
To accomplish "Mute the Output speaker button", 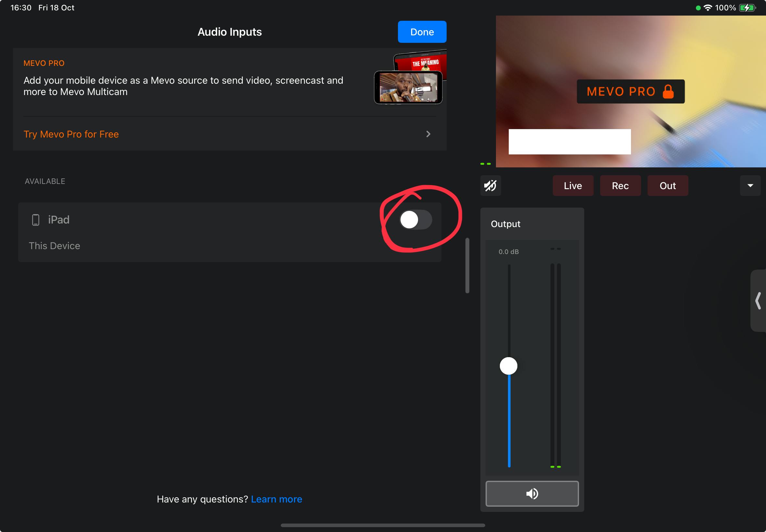I will [532, 494].
